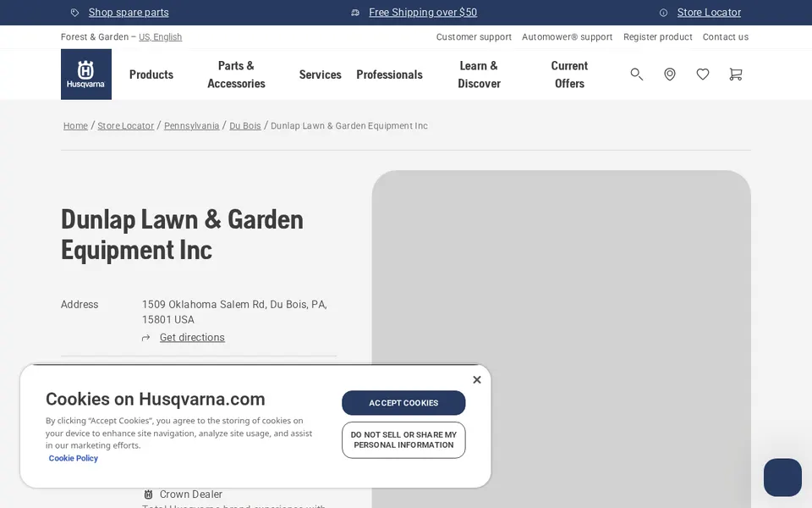Open the chat widget button
The height and width of the screenshot is (508, 812).
click(782, 477)
